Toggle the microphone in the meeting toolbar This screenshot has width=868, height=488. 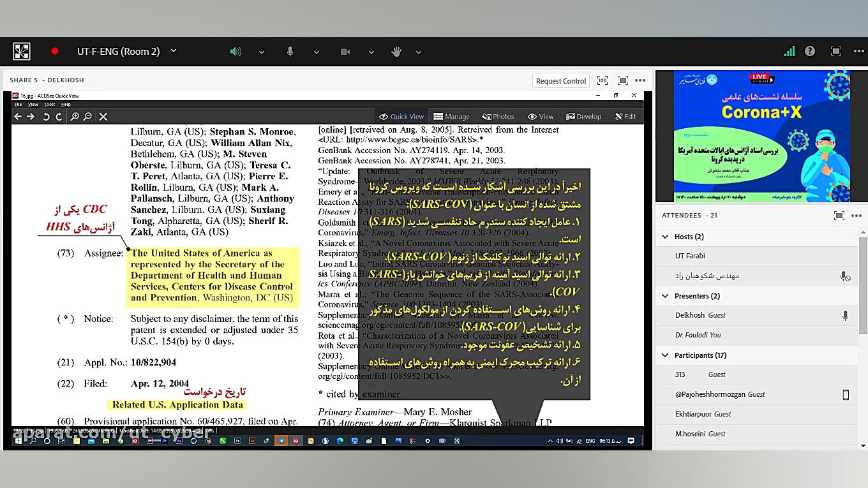click(x=290, y=51)
